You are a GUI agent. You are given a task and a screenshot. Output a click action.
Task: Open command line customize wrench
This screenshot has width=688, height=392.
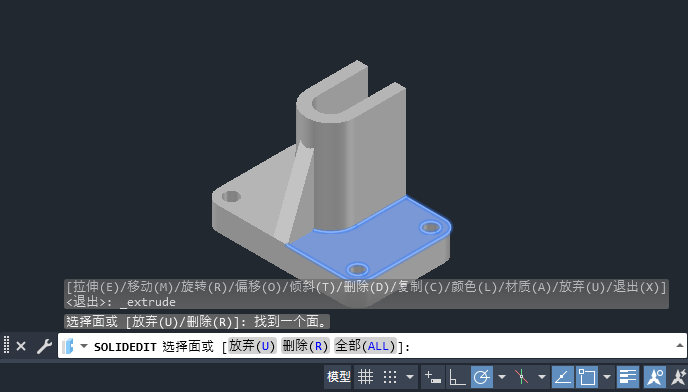[44, 346]
